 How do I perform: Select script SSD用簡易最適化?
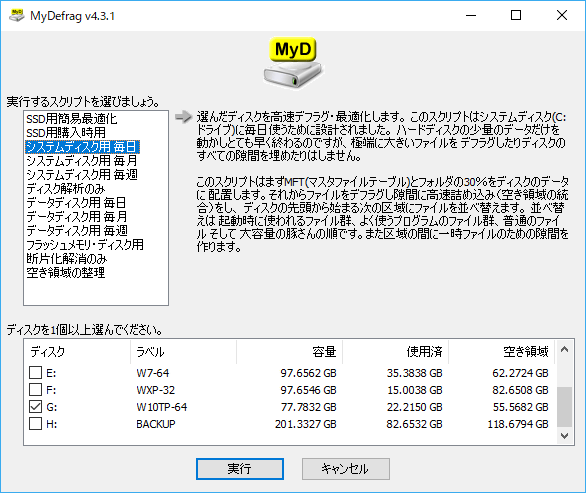coord(71,119)
